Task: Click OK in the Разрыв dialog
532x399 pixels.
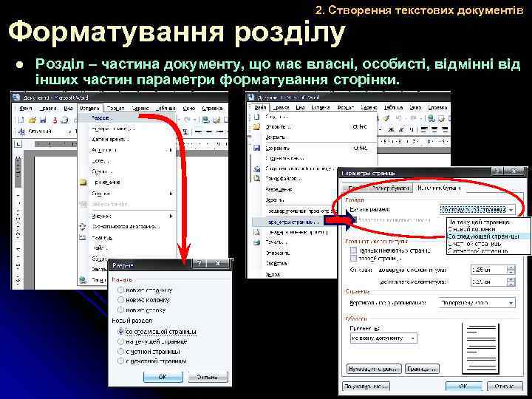Action: (x=163, y=377)
